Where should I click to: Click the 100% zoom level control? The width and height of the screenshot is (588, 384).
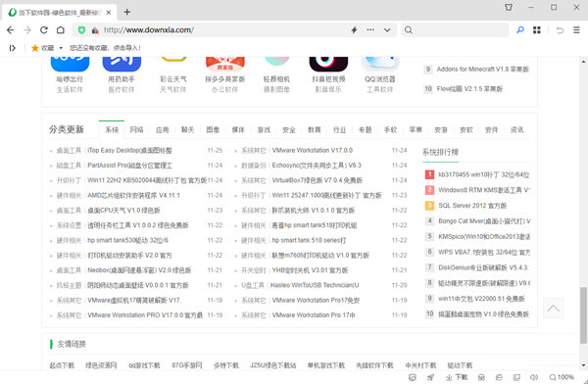(562, 377)
